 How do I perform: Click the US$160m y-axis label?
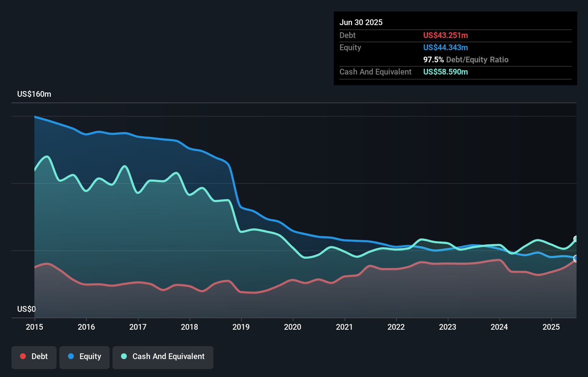pyautogui.click(x=34, y=94)
